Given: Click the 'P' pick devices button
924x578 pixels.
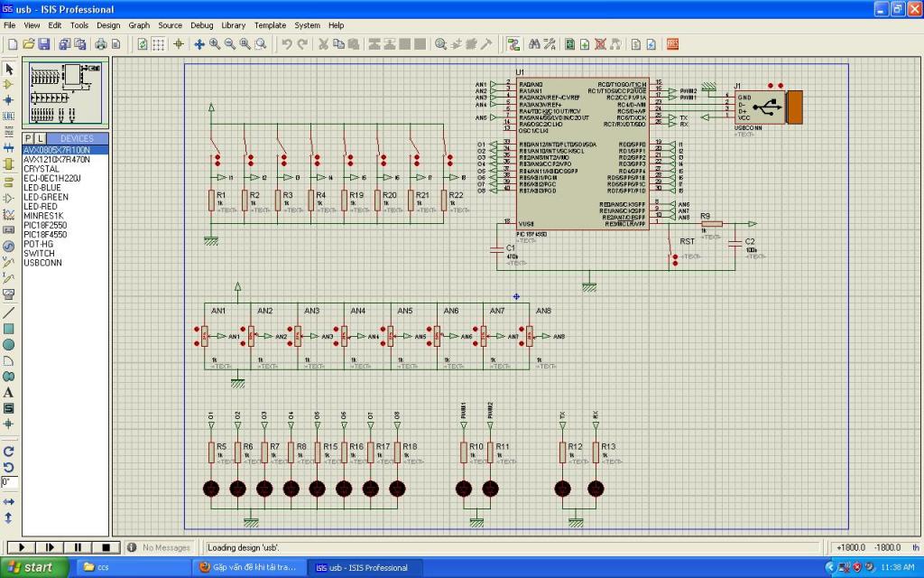Looking at the screenshot, I should 28,138.
